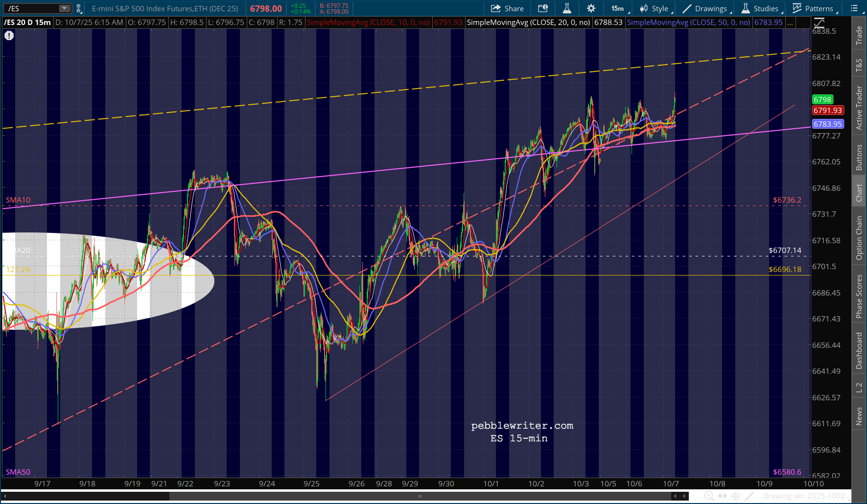
Task: Click the crosshair cursor icon
Action: [x=735, y=496]
